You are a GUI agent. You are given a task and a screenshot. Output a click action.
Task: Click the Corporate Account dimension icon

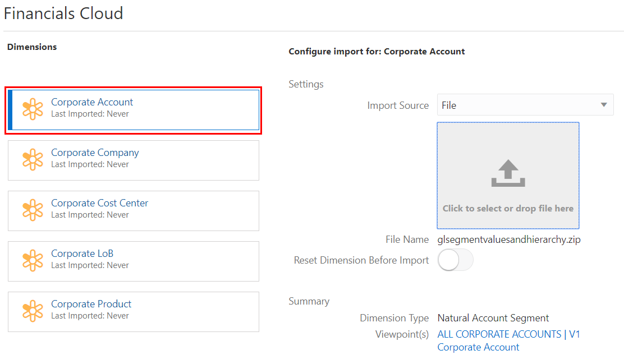pyautogui.click(x=33, y=109)
